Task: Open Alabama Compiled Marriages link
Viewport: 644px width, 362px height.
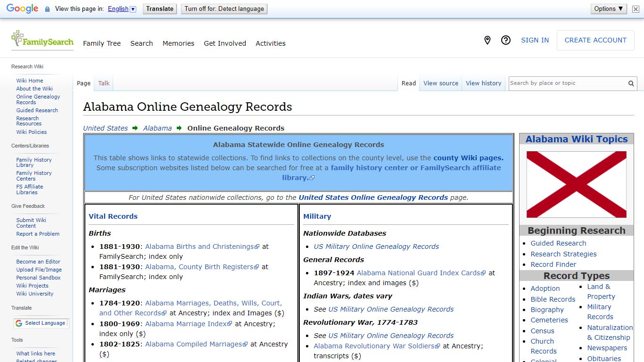Action: click(197, 344)
